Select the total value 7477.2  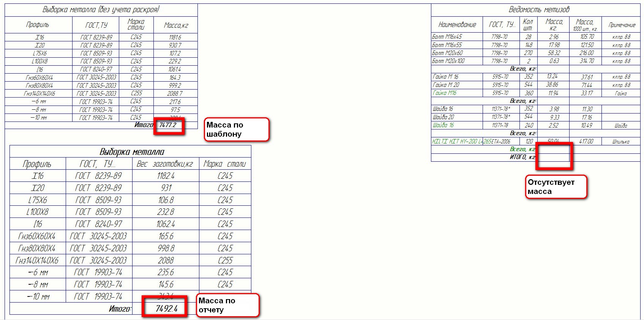click(x=168, y=125)
